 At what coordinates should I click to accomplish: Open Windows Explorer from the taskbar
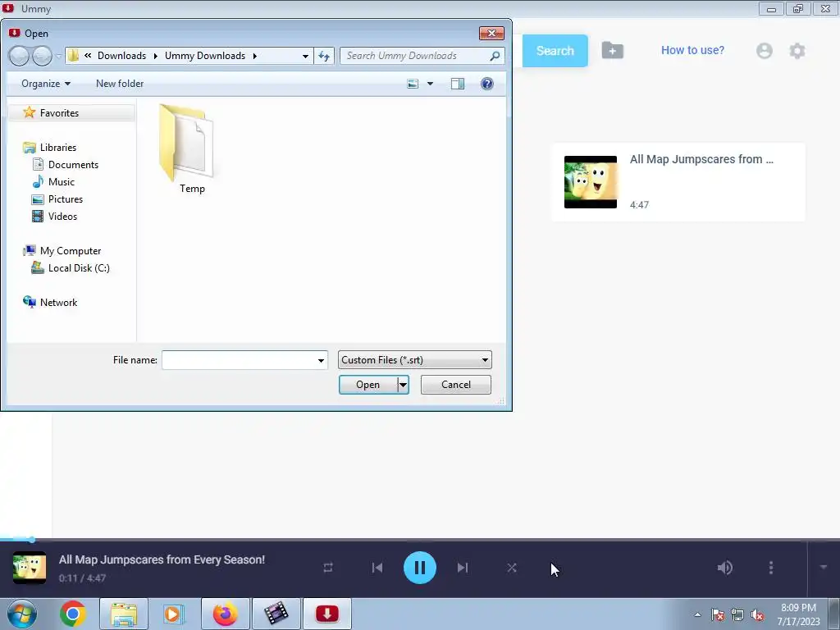124,614
